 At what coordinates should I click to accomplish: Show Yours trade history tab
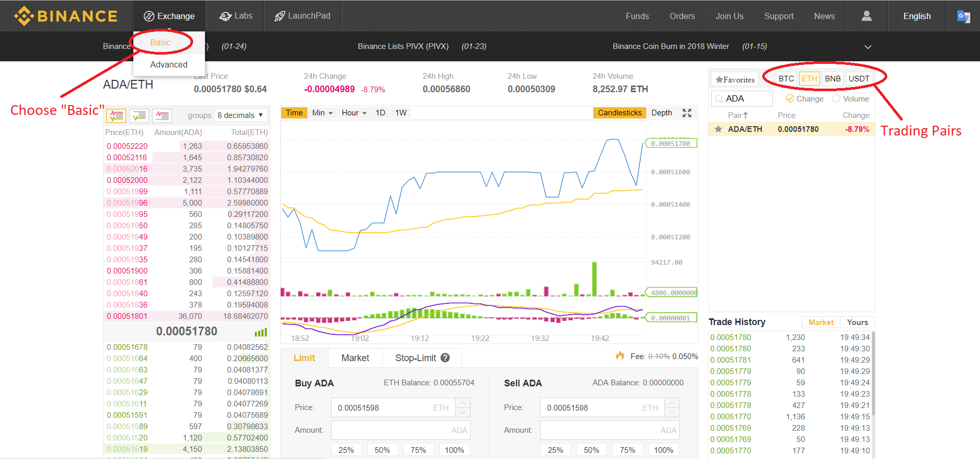pyautogui.click(x=857, y=322)
